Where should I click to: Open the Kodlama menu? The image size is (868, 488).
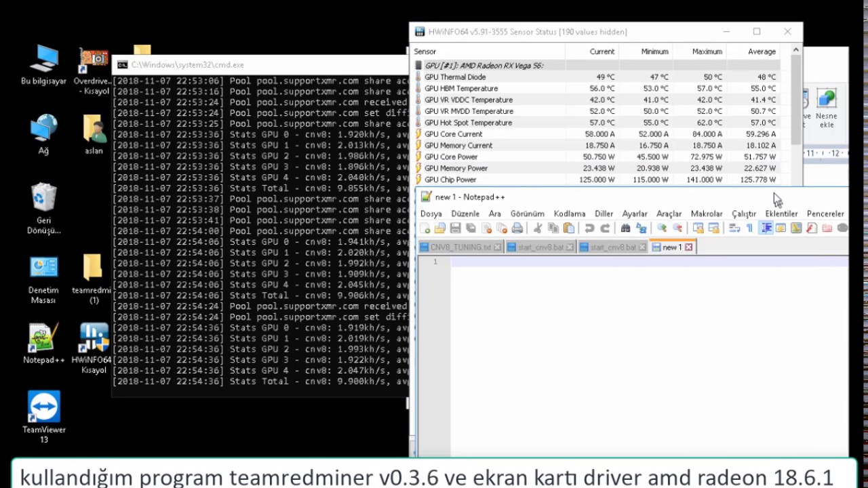pos(570,213)
